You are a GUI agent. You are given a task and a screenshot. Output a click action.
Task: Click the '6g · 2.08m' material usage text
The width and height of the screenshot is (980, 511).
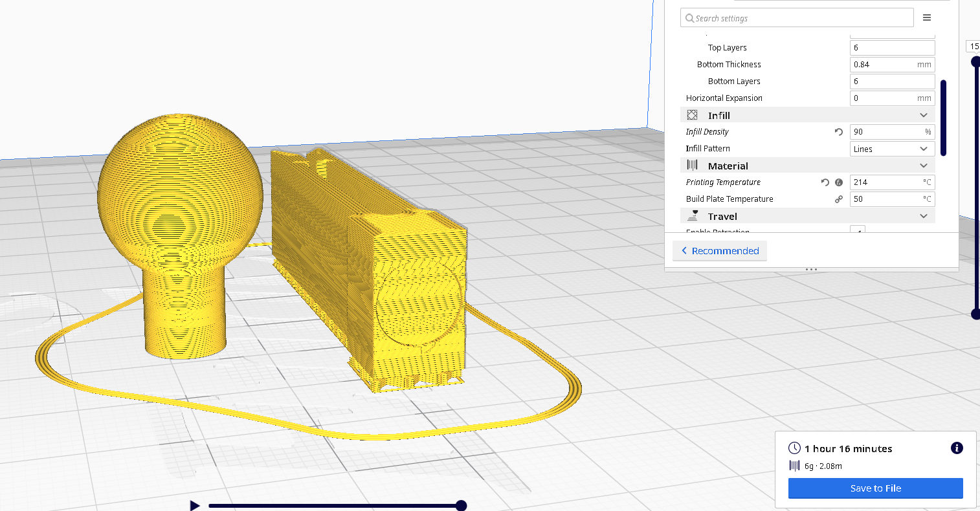(823, 466)
